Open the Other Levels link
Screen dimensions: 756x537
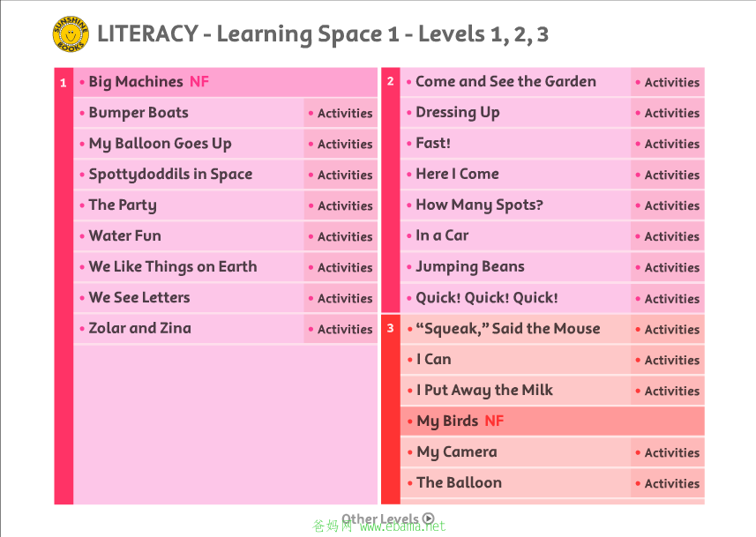coord(387,518)
